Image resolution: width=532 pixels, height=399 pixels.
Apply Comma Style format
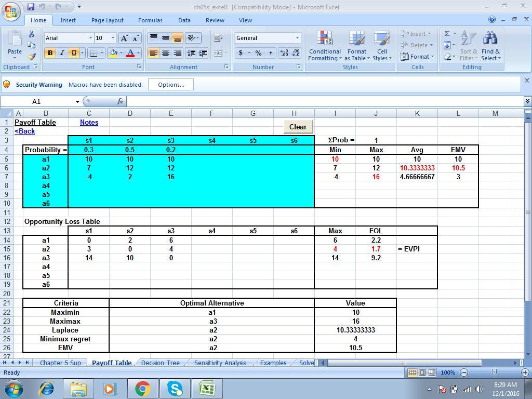[270, 53]
